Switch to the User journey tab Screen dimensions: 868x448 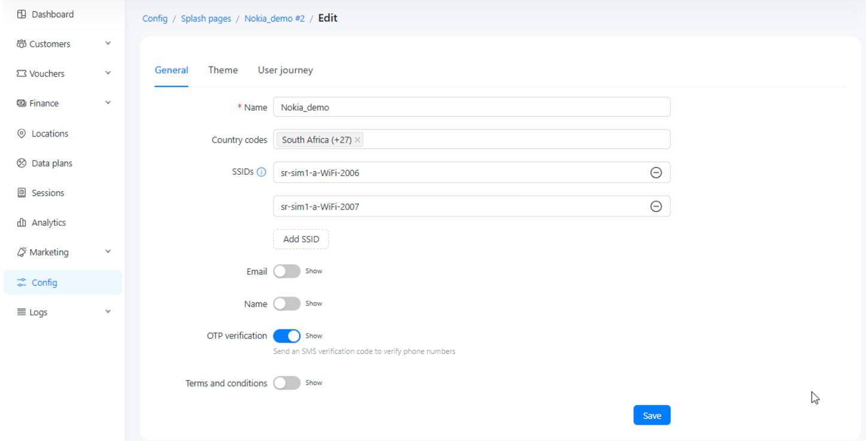[286, 70]
